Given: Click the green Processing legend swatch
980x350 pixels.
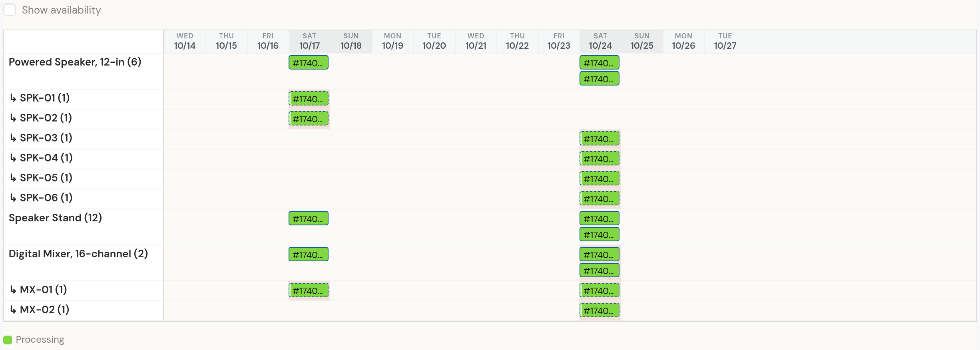Looking at the screenshot, I should tap(8, 340).
